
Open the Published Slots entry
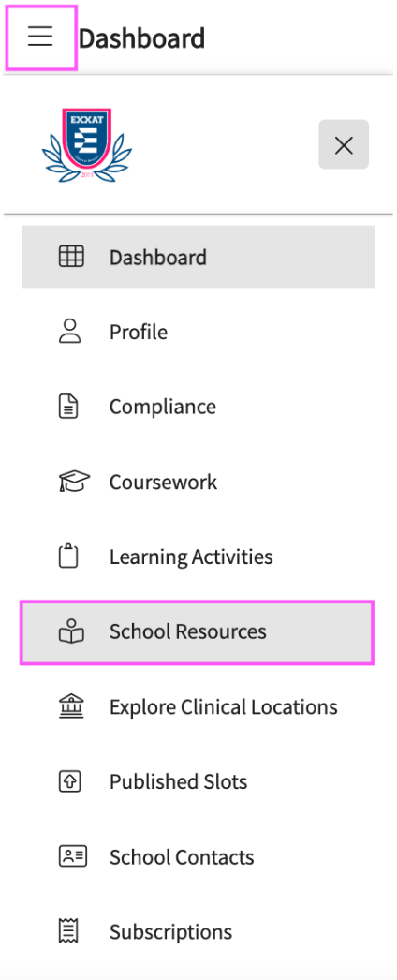(x=198, y=781)
